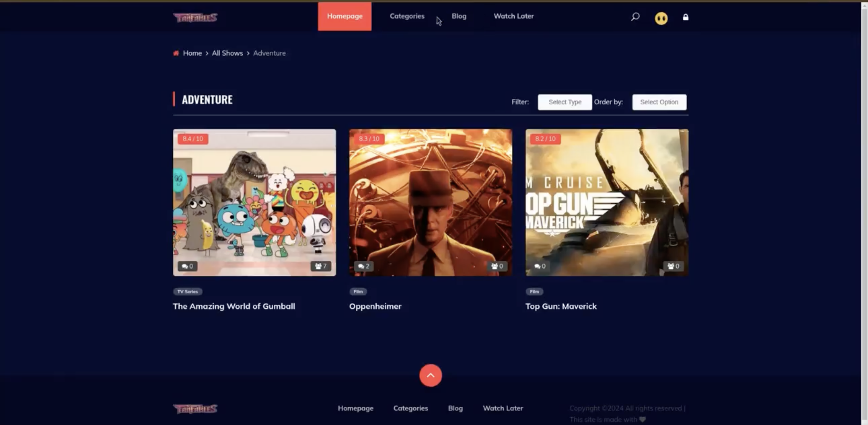Open the Select Option order dropdown

[x=659, y=102]
